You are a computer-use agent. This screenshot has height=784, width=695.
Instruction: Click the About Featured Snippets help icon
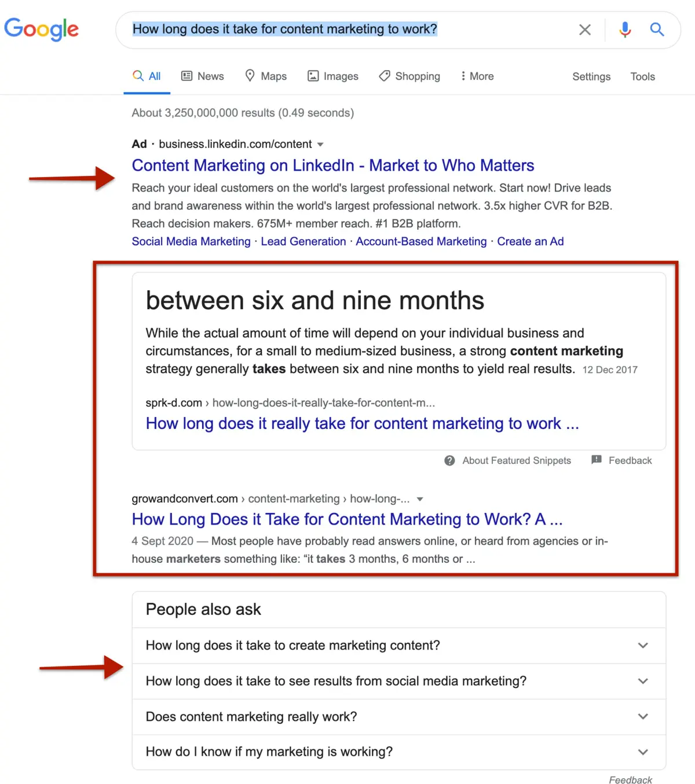click(x=449, y=460)
